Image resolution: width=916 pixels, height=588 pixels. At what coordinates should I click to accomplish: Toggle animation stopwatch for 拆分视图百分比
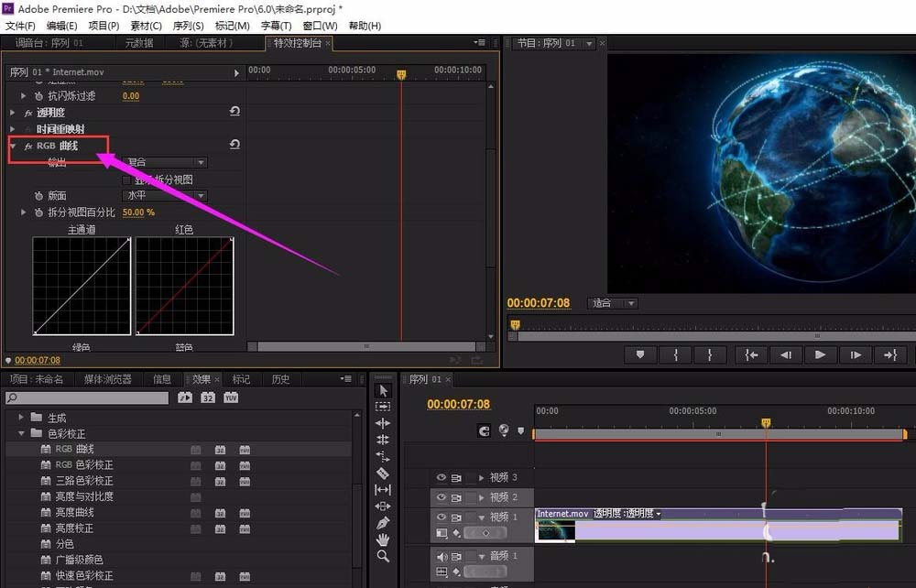click(38, 212)
